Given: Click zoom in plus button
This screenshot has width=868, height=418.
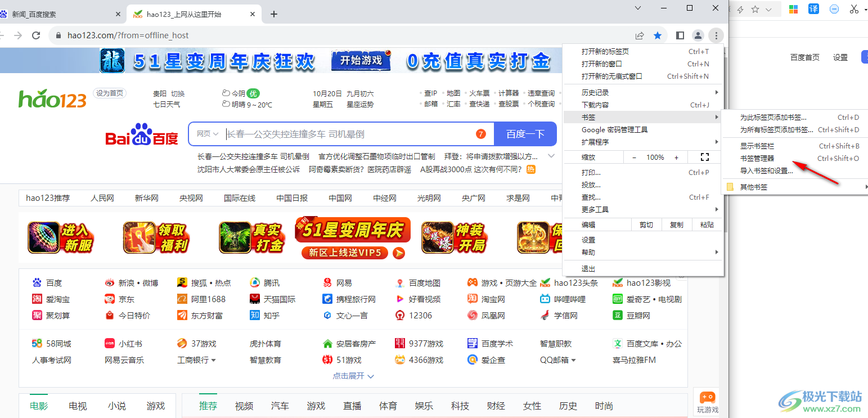Looking at the screenshot, I should [677, 158].
